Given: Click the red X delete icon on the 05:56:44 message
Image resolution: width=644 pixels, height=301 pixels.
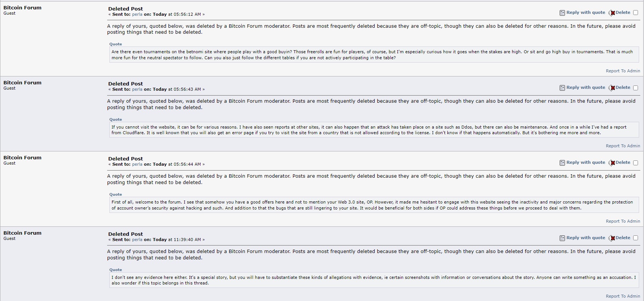Looking at the screenshot, I should tap(612, 163).
